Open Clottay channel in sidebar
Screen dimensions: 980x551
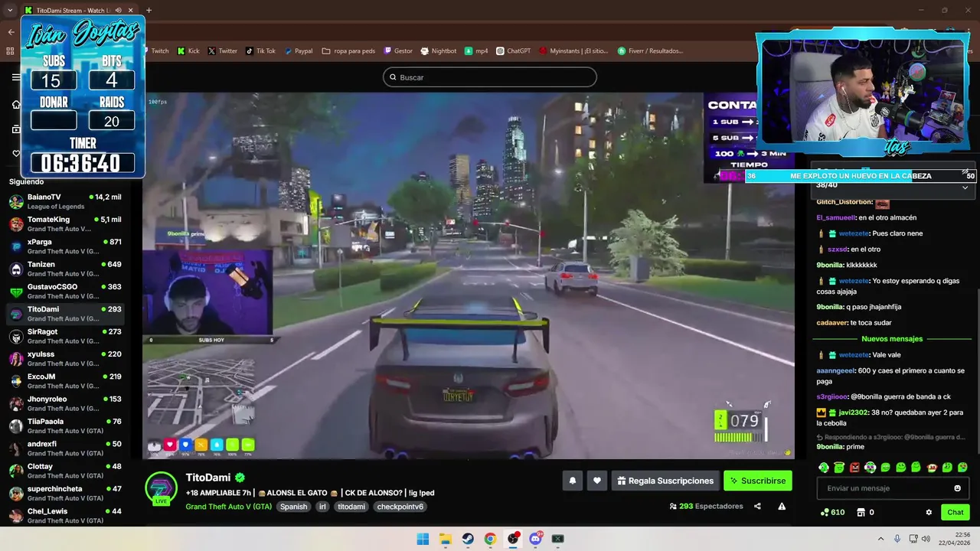[x=65, y=471]
